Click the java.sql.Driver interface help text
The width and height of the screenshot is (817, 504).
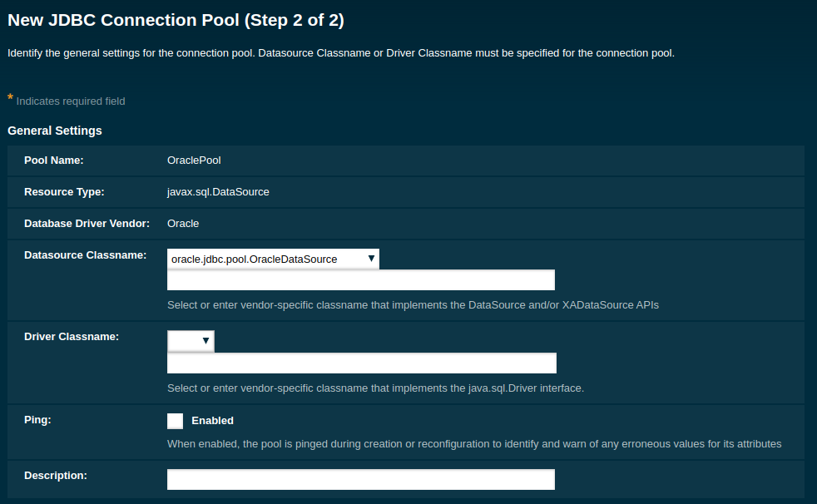[x=375, y=388]
